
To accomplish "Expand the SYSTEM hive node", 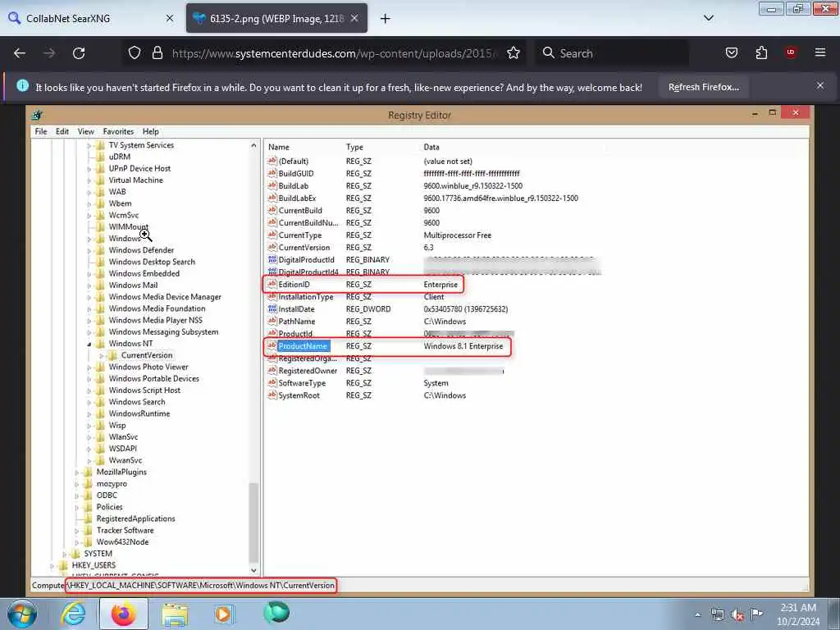I will [64, 554].
